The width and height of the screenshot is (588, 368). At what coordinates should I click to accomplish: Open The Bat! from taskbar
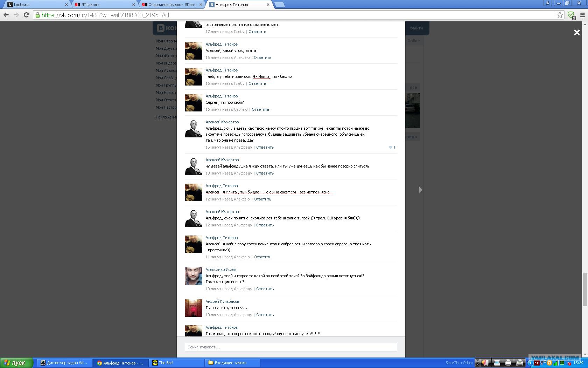177,363
